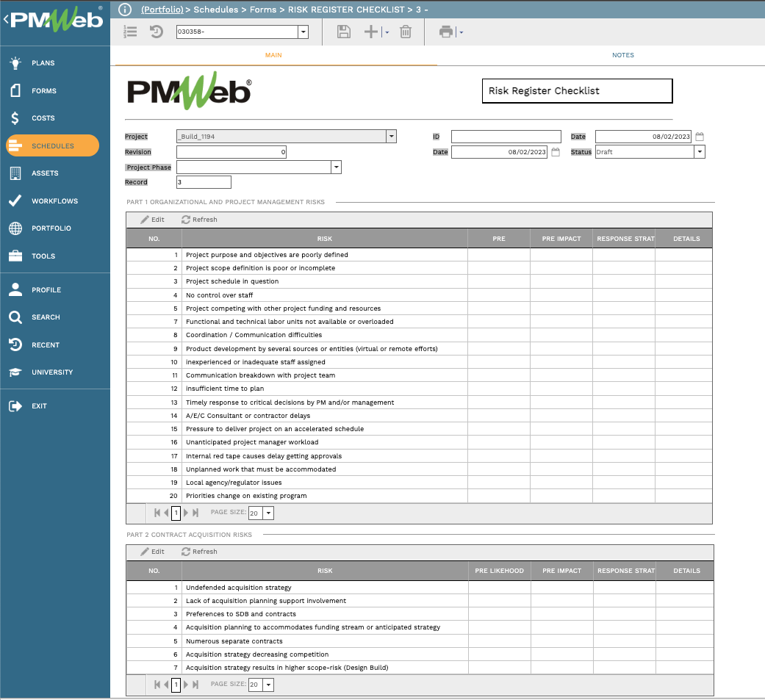
Task: Open Profile in the sidebar
Action: click(x=46, y=289)
